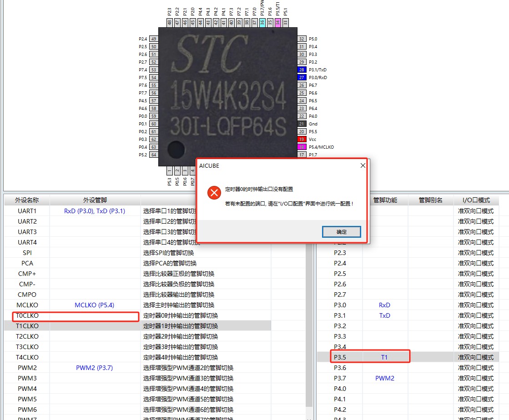Open I/O mode cell for P3.0
This screenshot has height=420, width=509.
tap(476, 305)
